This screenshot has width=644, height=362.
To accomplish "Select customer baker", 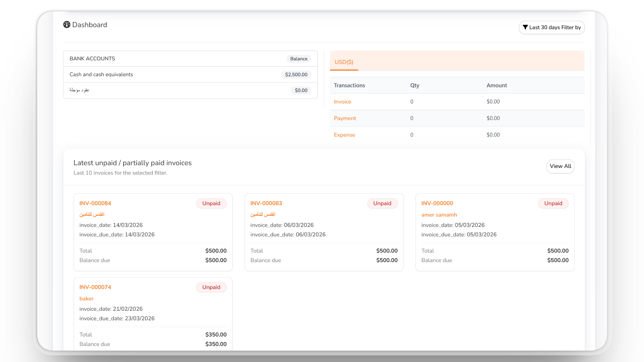I will [x=86, y=299].
